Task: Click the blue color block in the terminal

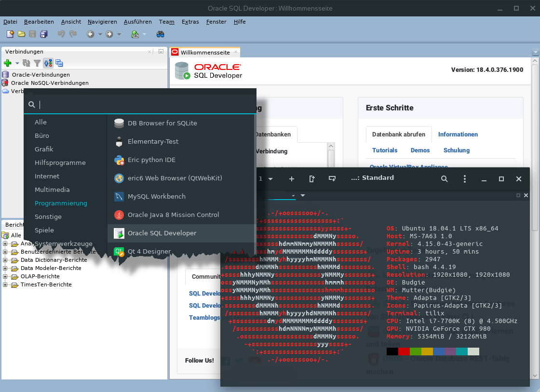Action: [x=439, y=351]
